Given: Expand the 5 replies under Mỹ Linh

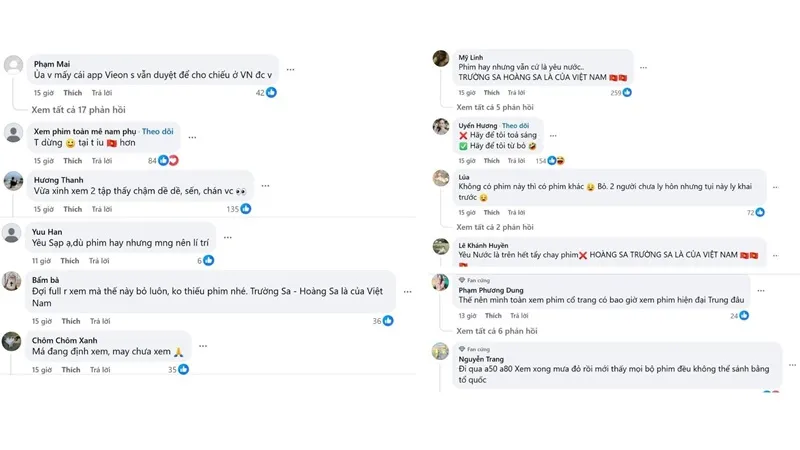Looking at the screenshot, I should pyautogui.click(x=495, y=107).
